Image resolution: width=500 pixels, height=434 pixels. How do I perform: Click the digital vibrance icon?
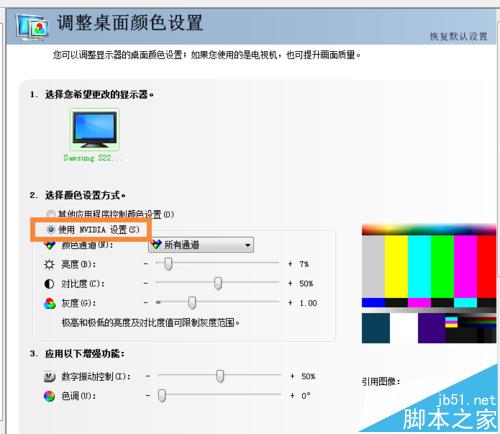coord(49,377)
